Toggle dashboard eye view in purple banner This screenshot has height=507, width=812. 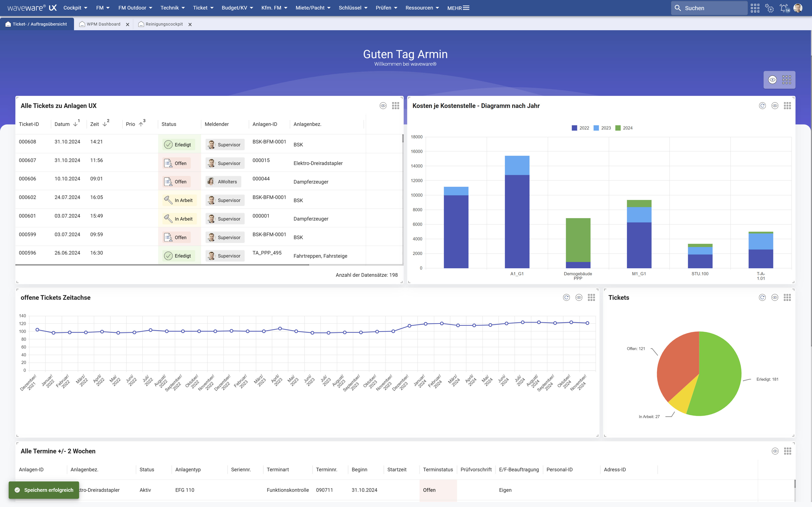[772, 80]
